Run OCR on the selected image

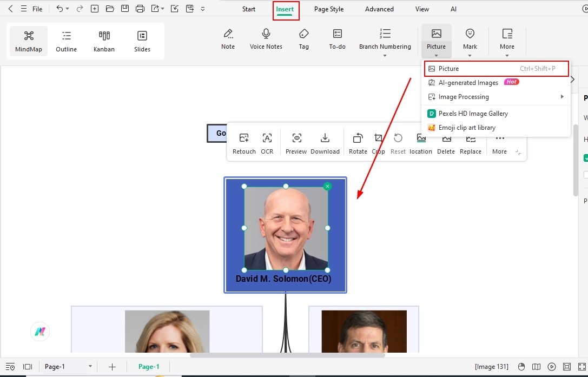point(267,142)
